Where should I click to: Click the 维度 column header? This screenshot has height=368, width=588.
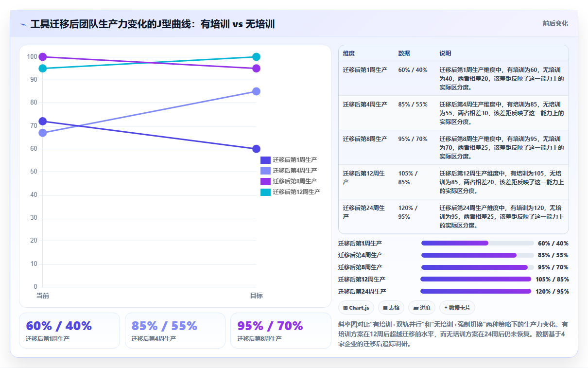coord(348,53)
